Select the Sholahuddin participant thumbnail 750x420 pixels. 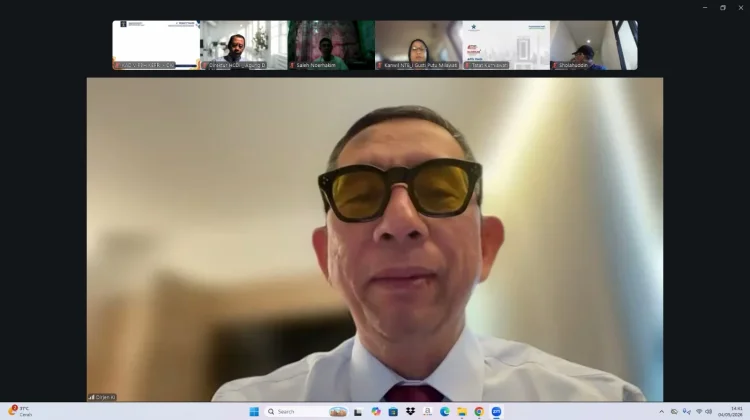coord(594,45)
